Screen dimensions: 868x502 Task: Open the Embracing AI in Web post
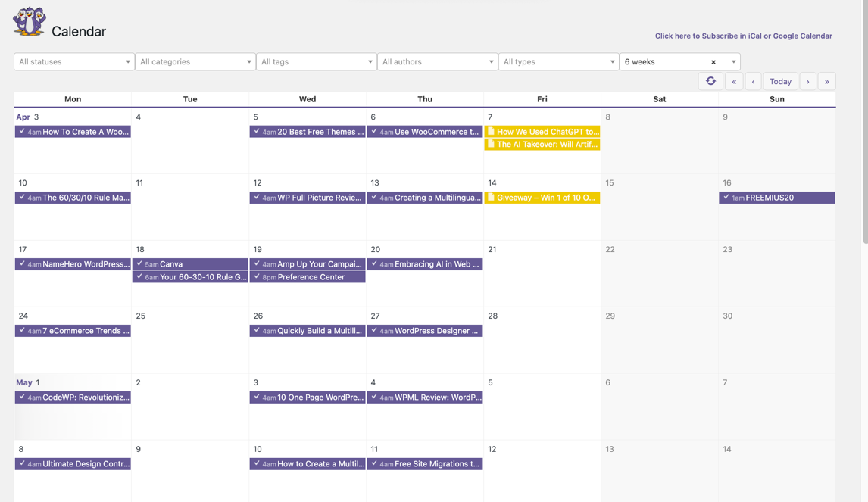tap(425, 264)
